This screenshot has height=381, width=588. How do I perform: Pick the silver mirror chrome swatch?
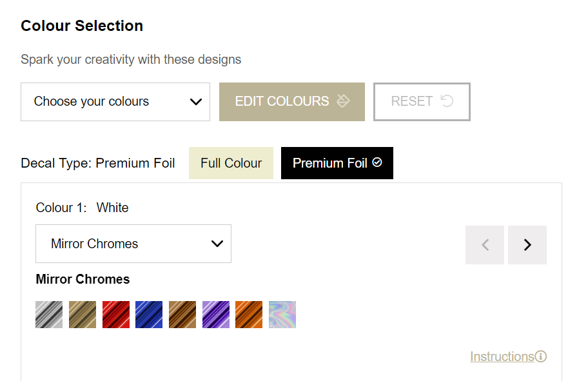[49, 315]
